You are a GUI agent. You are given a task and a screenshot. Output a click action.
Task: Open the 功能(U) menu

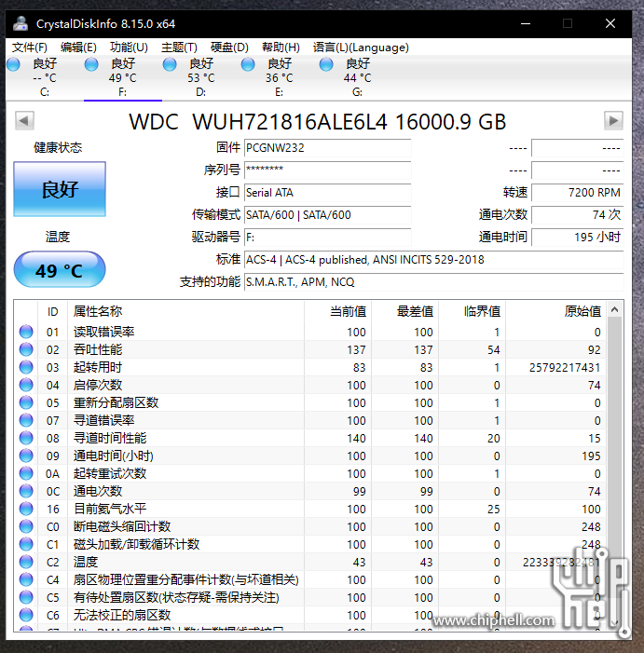(x=129, y=48)
